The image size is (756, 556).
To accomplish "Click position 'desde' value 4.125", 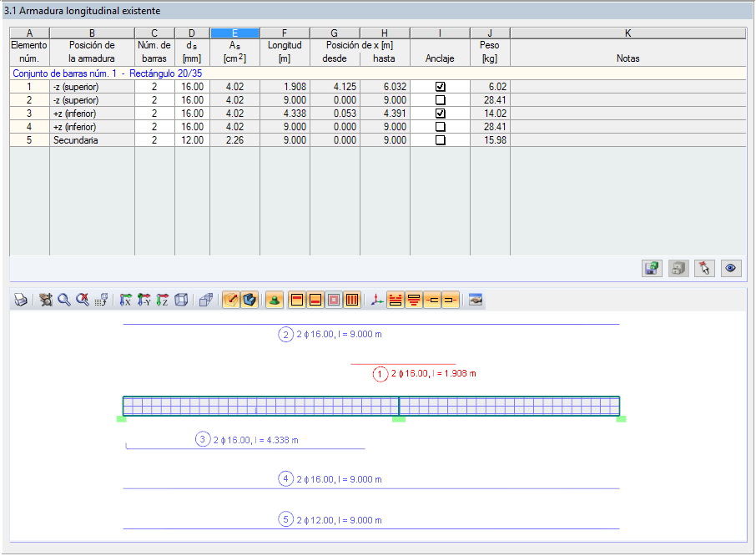I will click(335, 87).
